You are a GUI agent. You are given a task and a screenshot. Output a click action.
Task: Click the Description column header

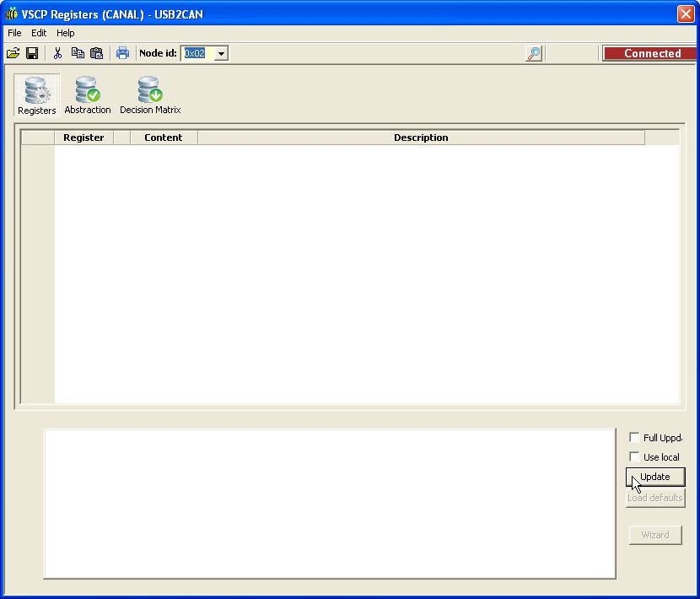[x=421, y=138]
